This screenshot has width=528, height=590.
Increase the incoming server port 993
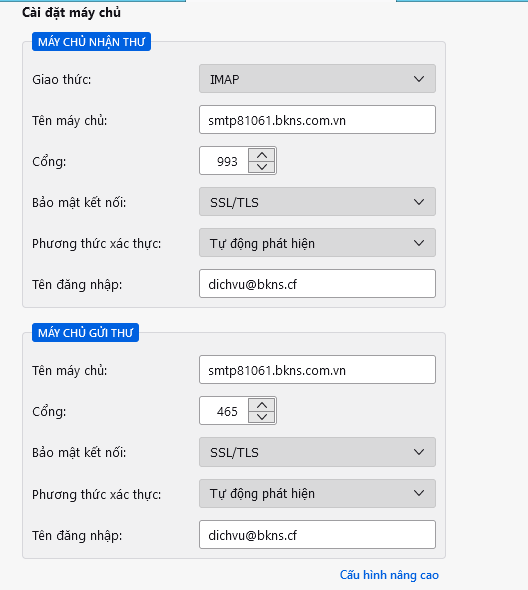pyautogui.click(x=262, y=155)
